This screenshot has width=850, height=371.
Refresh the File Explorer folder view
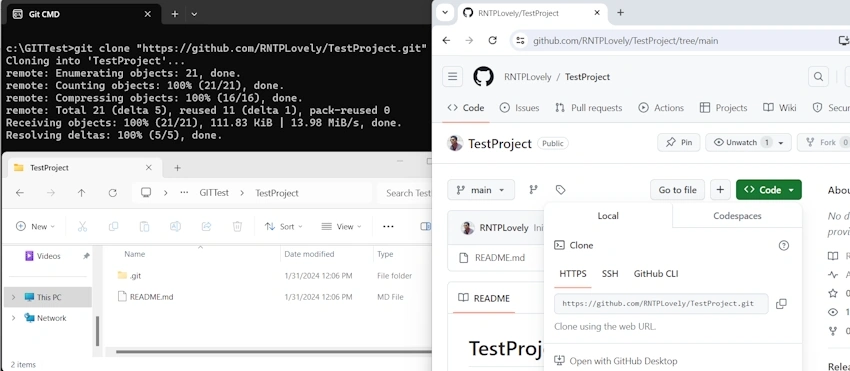(x=112, y=193)
